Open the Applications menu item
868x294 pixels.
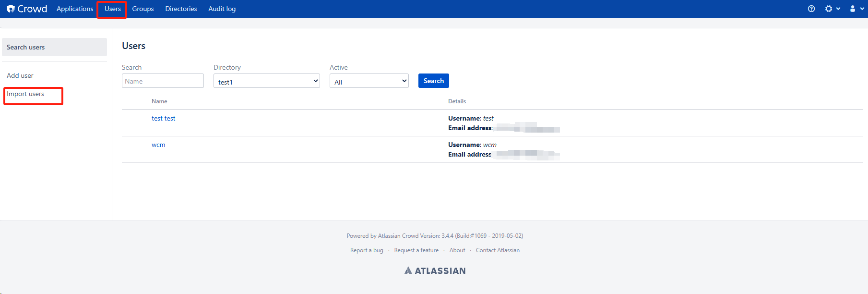[75, 9]
